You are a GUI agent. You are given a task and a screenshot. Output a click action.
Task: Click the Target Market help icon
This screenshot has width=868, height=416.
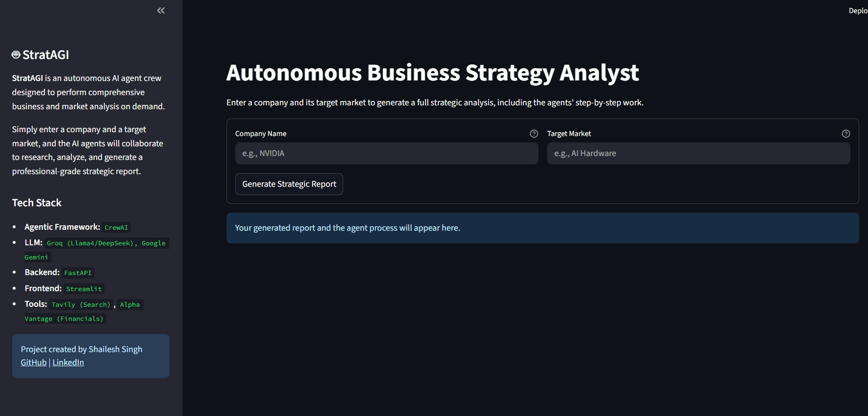pos(846,134)
